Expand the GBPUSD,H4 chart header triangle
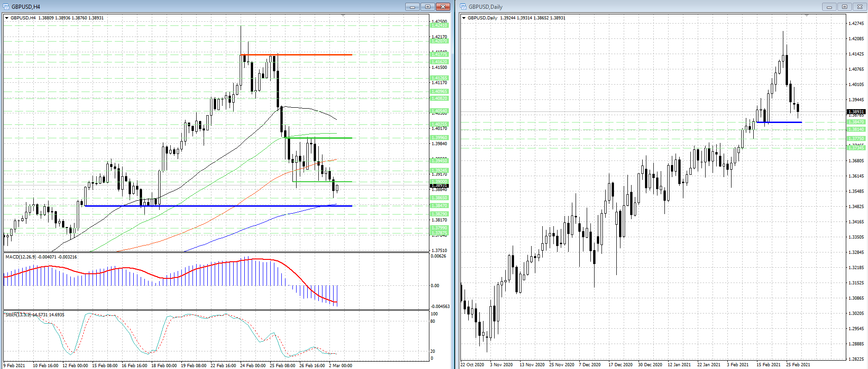 pos(6,18)
